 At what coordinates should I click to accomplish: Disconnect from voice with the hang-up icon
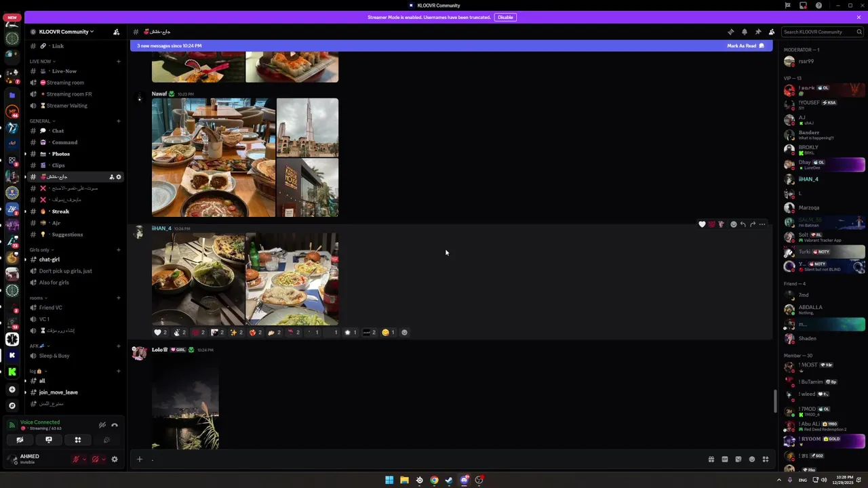pos(115,425)
